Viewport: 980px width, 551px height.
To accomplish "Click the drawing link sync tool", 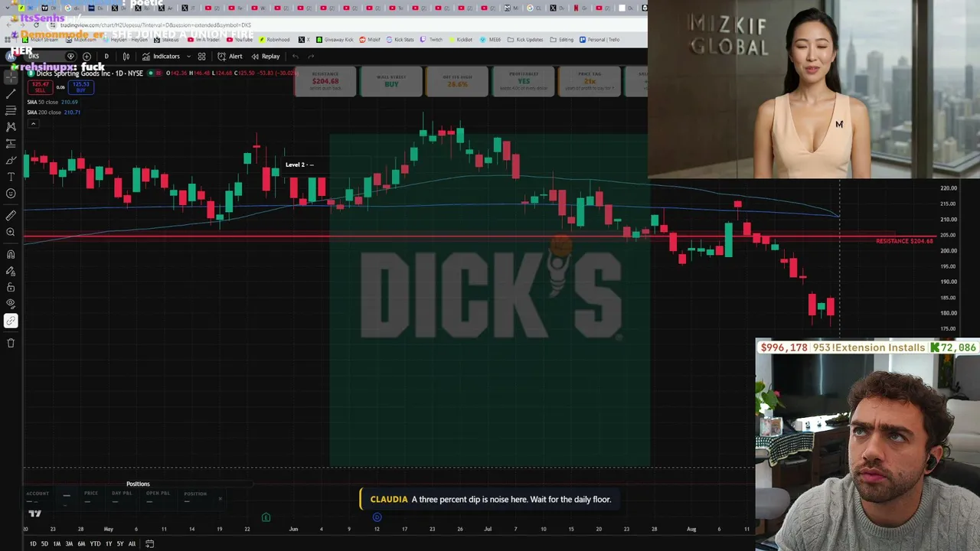I will 11,321.
